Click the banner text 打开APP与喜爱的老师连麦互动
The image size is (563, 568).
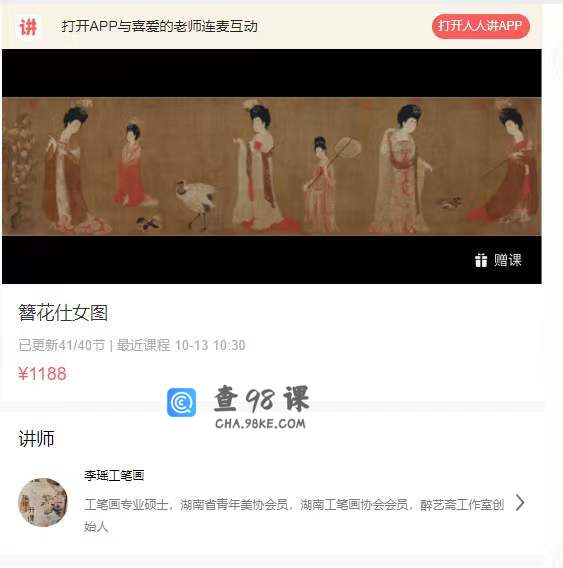coord(159,26)
